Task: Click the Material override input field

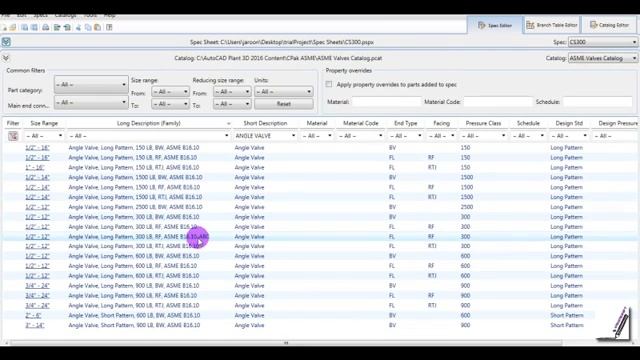Action: [386, 102]
